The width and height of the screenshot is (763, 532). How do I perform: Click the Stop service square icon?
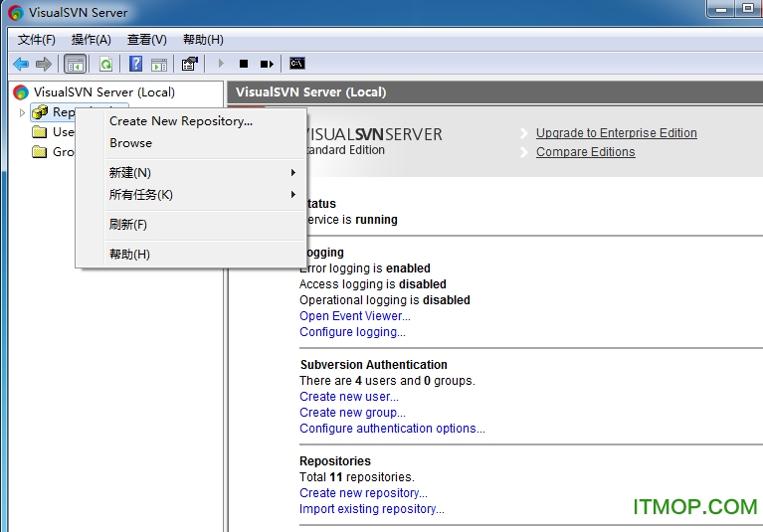tap(244, 64)
